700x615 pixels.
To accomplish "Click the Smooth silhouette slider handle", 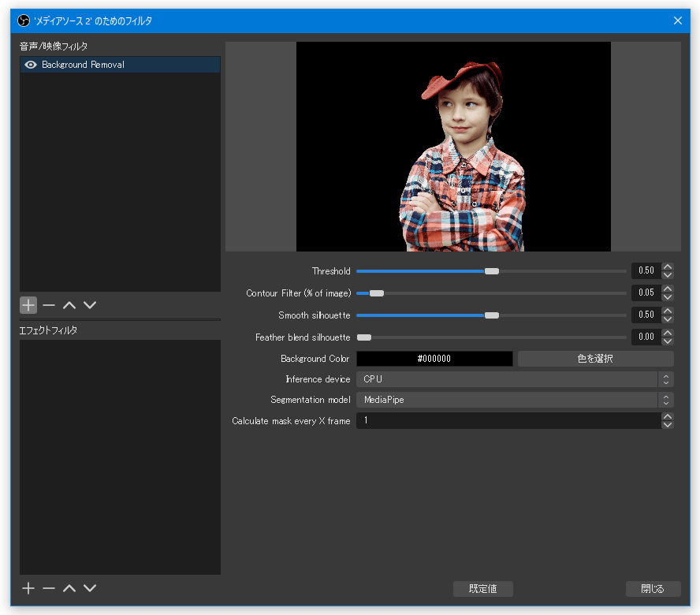I will (492, 315).
